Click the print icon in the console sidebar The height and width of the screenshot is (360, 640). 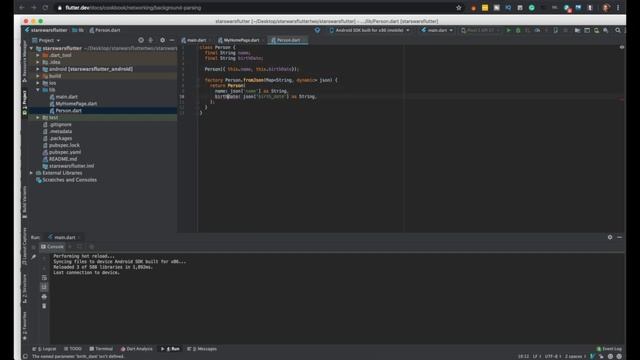coord(44,296)
